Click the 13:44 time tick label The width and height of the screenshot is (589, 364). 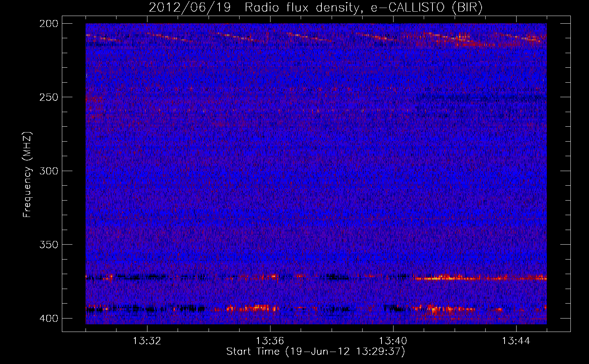point(516,341)
